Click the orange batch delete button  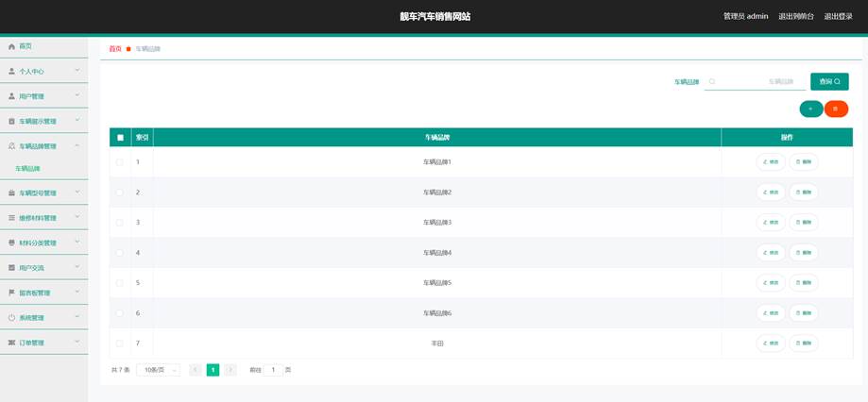click(x=836, y=109)
